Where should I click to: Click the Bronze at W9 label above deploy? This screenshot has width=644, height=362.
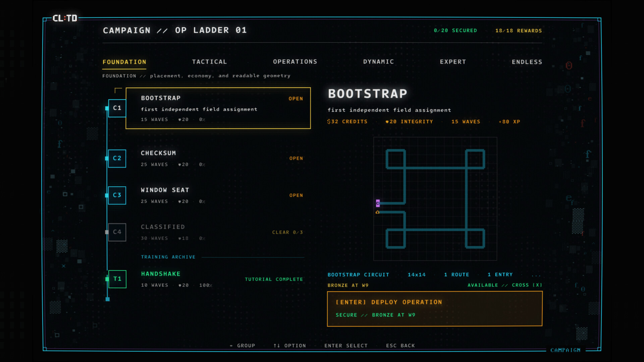[x=348, y=285]
